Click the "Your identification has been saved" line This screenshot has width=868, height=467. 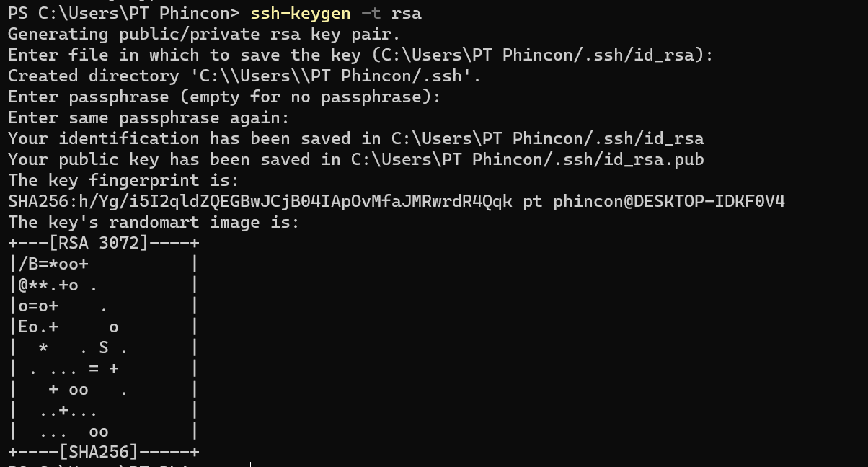195,138
